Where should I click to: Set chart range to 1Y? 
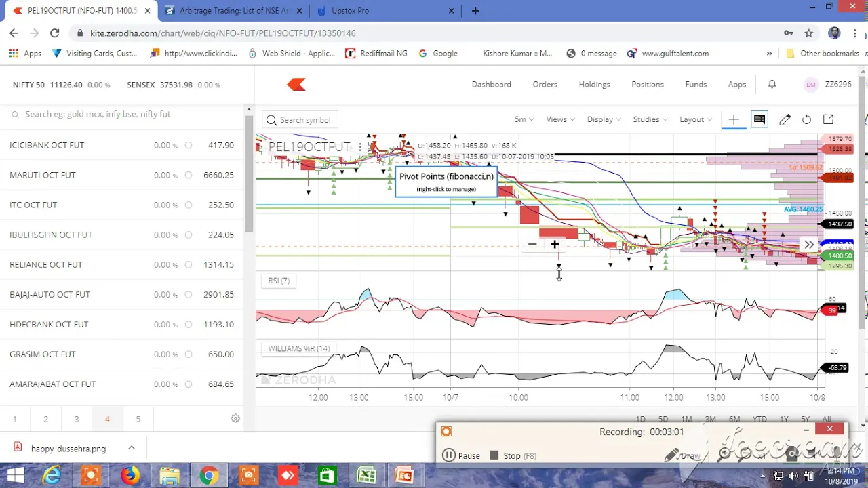coord(784,419)
